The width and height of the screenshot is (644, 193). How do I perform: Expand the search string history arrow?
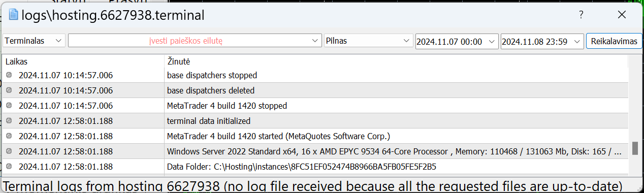tap(315, 41)
